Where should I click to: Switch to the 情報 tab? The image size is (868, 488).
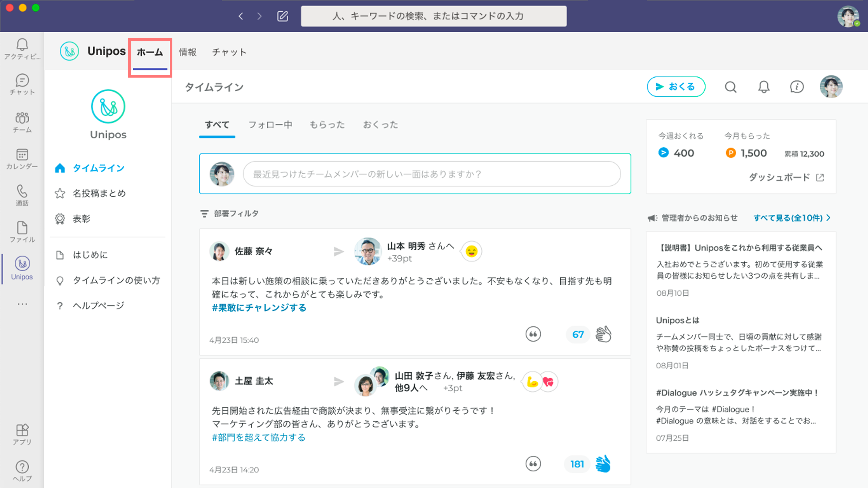click(x=188, y=52)
